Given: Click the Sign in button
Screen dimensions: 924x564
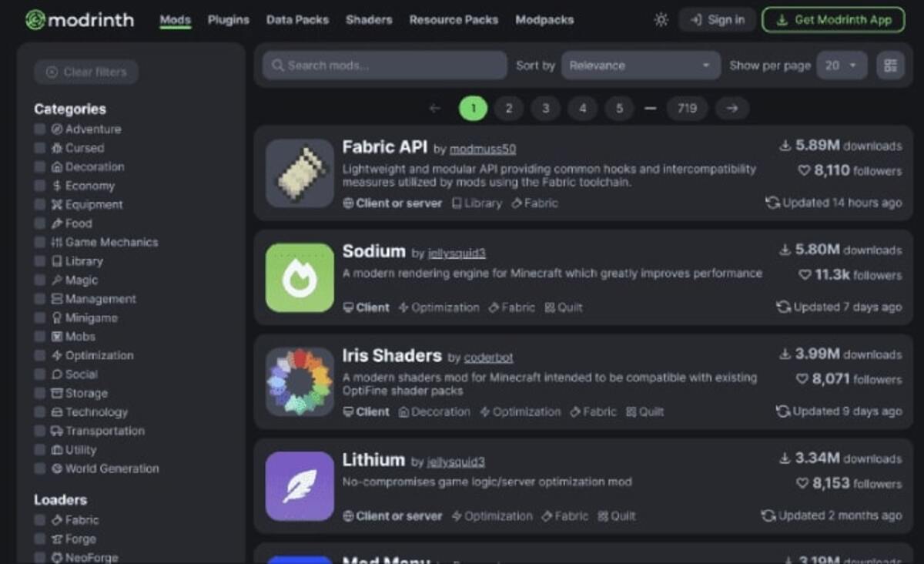Looking at the screenshot, I should (x=717, y=20).
